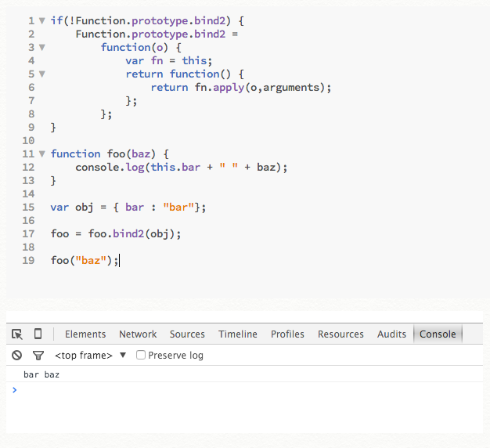Click the code text foo("baz");
This screenshot has width=490, height=448.
pos(85,261)
